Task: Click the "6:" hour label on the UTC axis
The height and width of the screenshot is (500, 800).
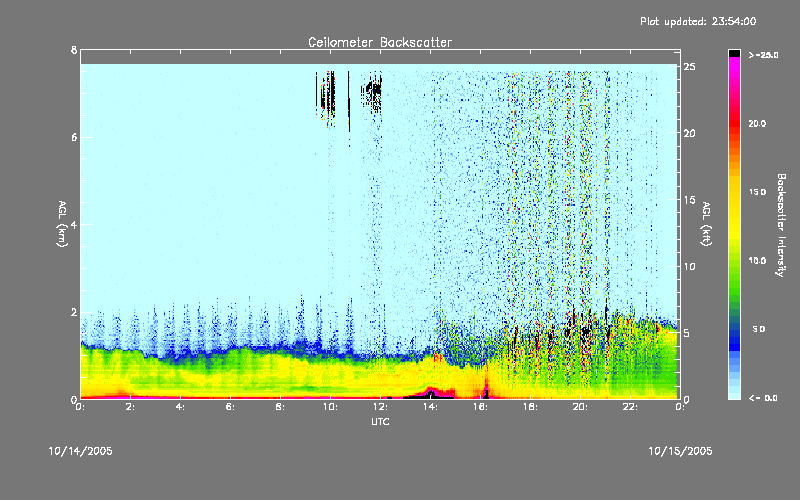Action: click(x=231, y=407)
